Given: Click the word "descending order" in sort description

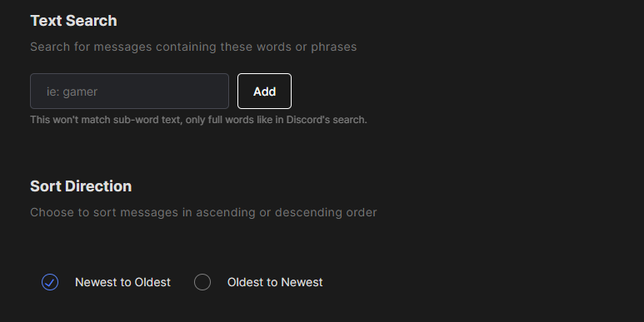Looking at the screenshot, I should coord(326,212).
